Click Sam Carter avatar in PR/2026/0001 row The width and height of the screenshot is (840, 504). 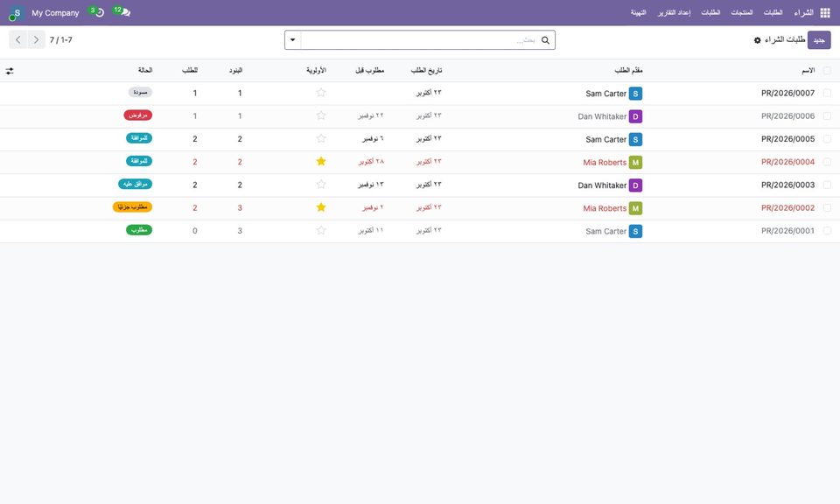[635, 231]
